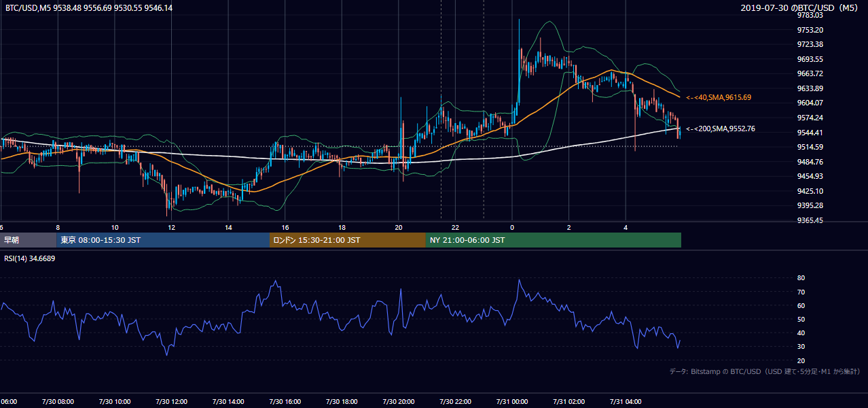Click bottom time label 7/30 08:00
The height and width of the screenshot is (408, 868).
coord(57,402)
